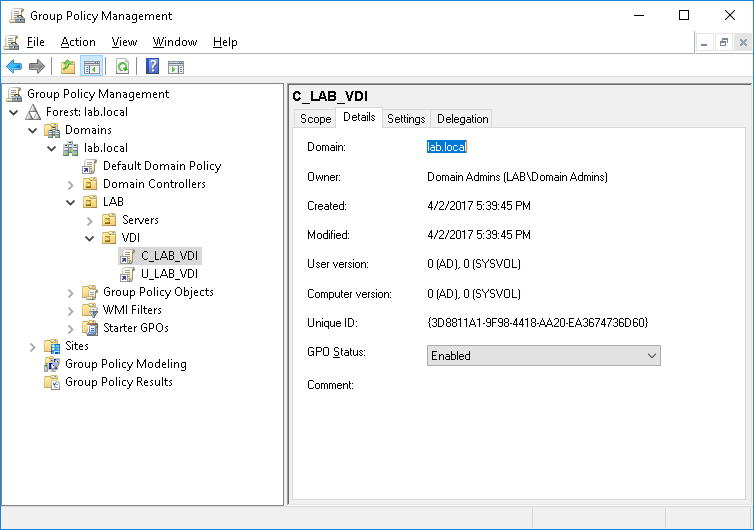Click the Forward arrow toolbar icon
The image size is (754, 530).
(x=37, y=67)
